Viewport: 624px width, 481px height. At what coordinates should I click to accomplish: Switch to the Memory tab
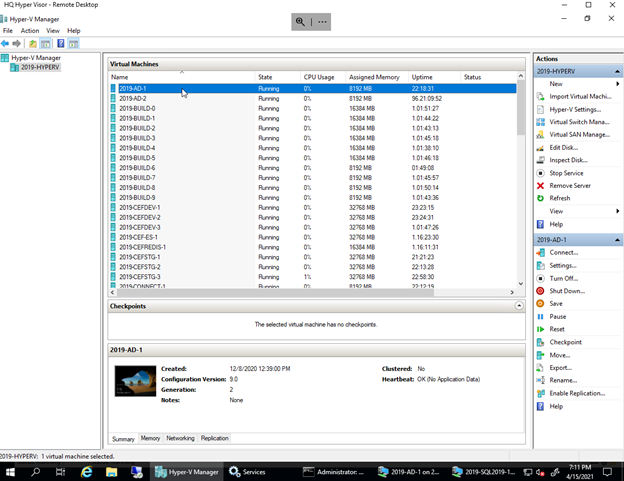(x=150, y=438)
